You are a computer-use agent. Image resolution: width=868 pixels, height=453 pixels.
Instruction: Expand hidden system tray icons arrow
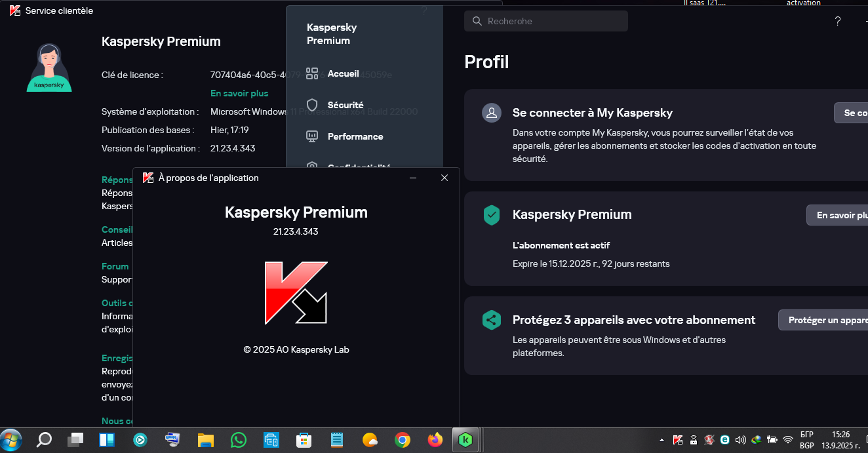pyautogui.click(x=661, y=440)
